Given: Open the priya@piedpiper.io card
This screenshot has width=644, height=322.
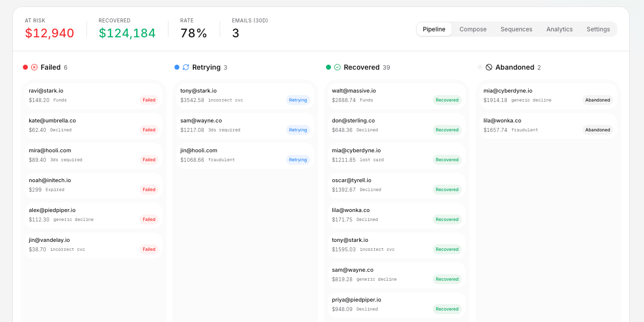Looking at the screenshot, I should (x=397, y=305).
